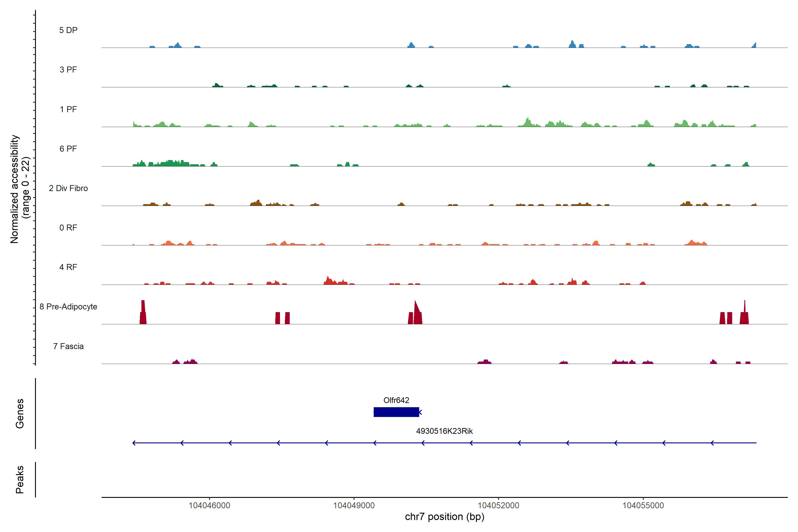The height and width of the screenshot is (532, 798).
Task: Click the 0 RF track label
Action: [x=68, y=228]
